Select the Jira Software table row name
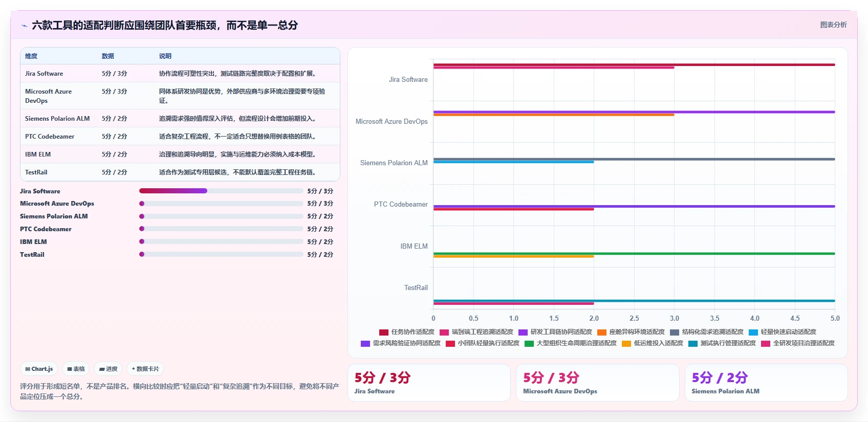Viewport: 868px width, 422px height. pyautogui.click(x=44, y=74)
